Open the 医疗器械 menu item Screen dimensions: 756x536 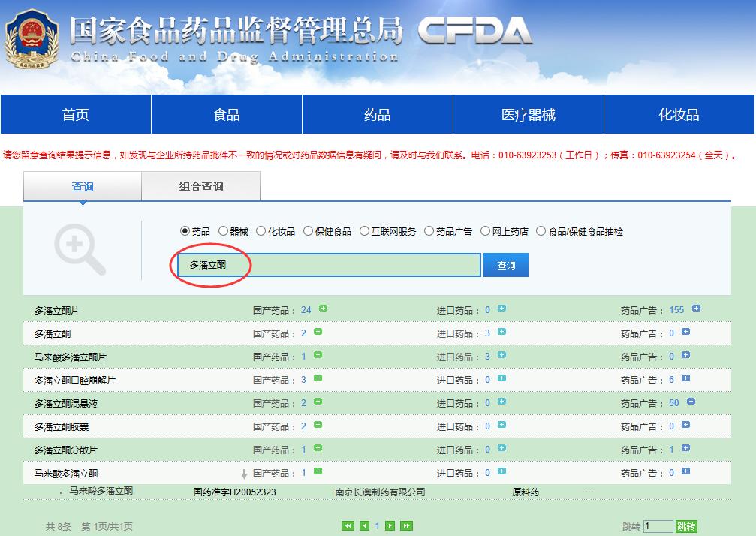(x=528, y=113)
